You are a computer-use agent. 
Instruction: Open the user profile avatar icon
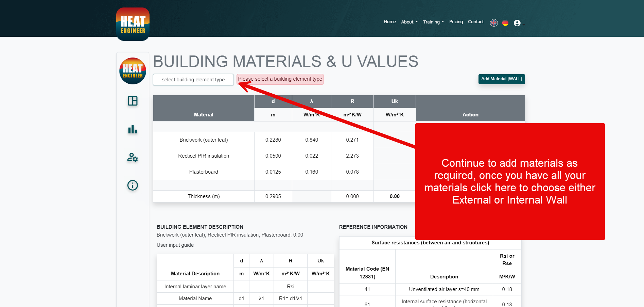pyautogui.click(x=517, y=22)
